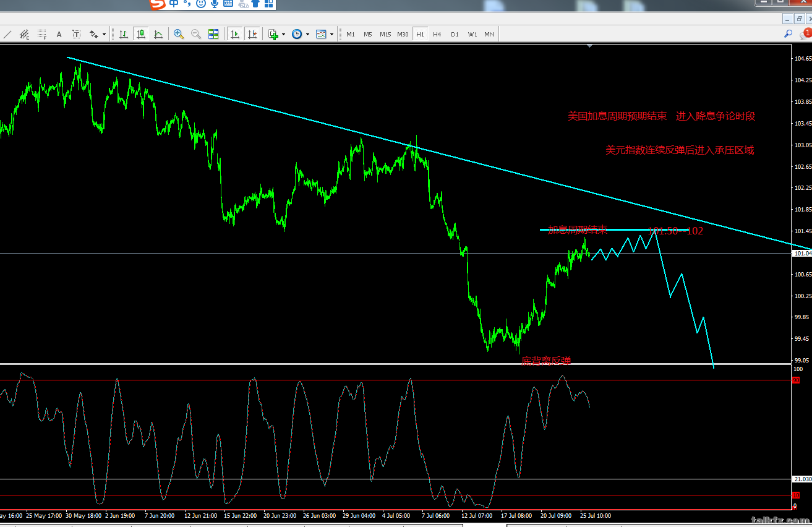
Task: Select the H4 timeframe button
Action: [437, 34]
